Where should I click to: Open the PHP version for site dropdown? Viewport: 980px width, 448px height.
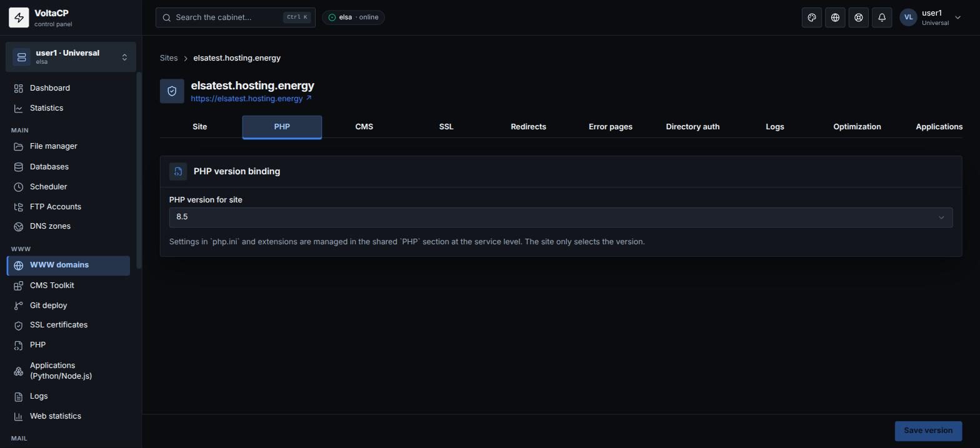561,217
